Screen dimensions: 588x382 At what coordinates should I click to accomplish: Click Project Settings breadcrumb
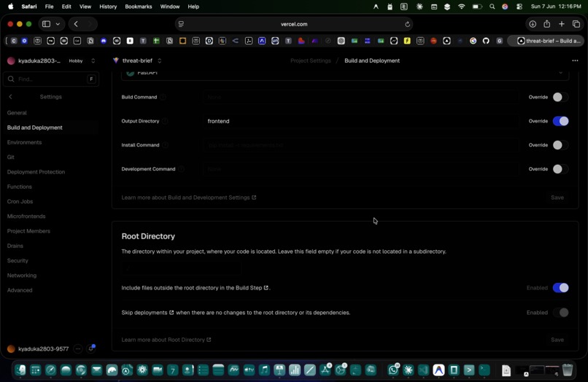click(x=311, y=61)
